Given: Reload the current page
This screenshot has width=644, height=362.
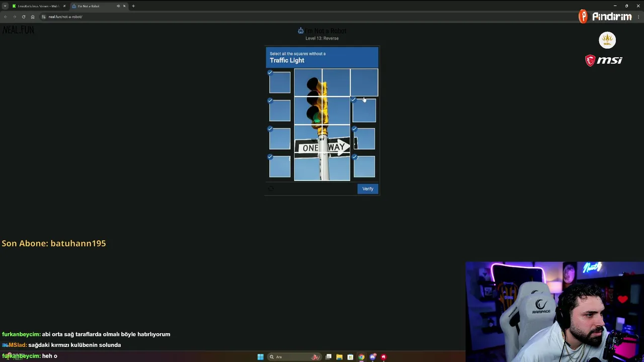Looking at the screenshot, I should pyautogui.click(x=24, y=17).
